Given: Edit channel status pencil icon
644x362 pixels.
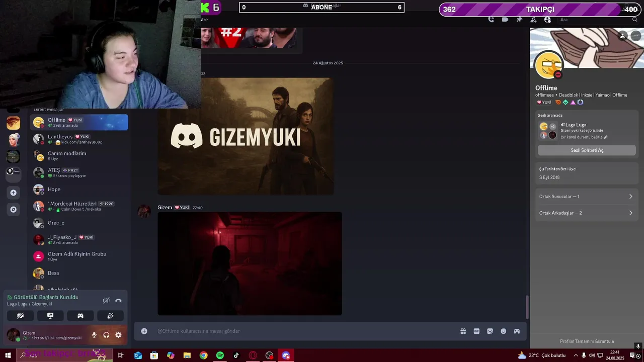Looking at the screenshot, I should pos(606,137).
